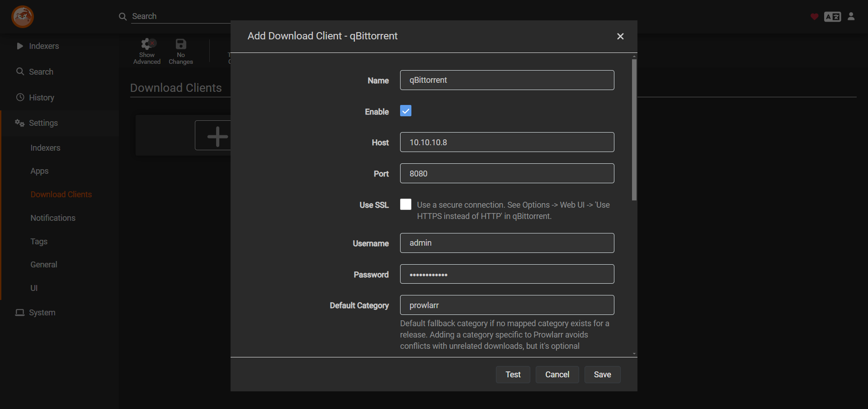Image resolution: width=868 pixels, height=409 pixels.
Task: Click the donate heart icon
Action: click(x=814, y=17)
